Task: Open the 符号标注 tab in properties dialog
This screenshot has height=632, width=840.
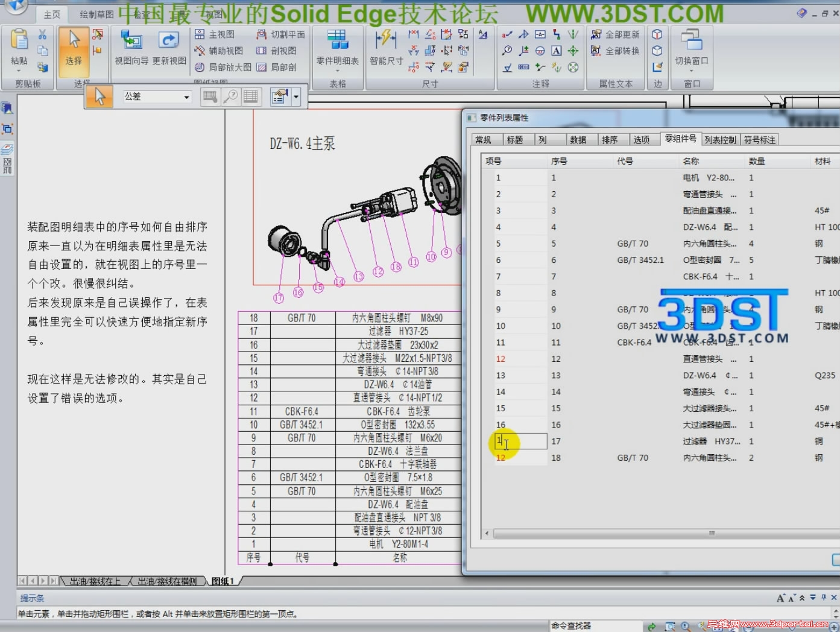Action: click(760, 140)
